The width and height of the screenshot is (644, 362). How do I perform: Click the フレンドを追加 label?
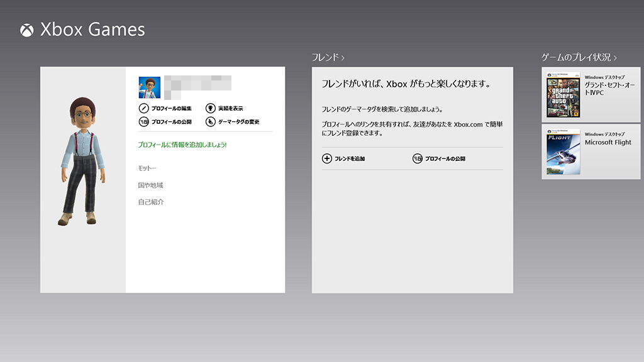pos(350,158)
